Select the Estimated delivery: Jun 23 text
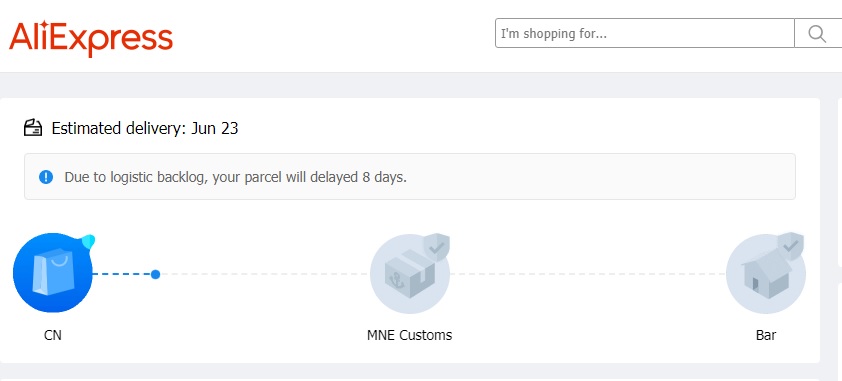842x381 pixels. [x=145, y=128]
